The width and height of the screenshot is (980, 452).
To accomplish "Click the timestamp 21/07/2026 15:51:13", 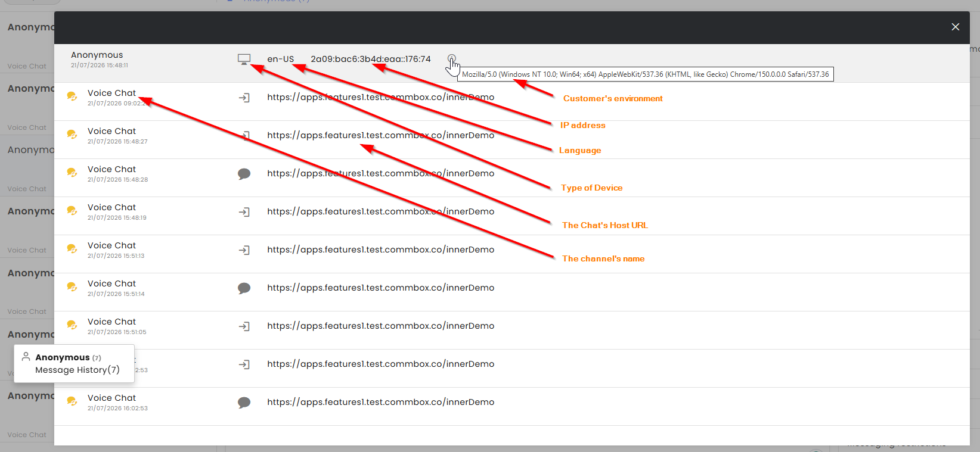I will [116, 256].
